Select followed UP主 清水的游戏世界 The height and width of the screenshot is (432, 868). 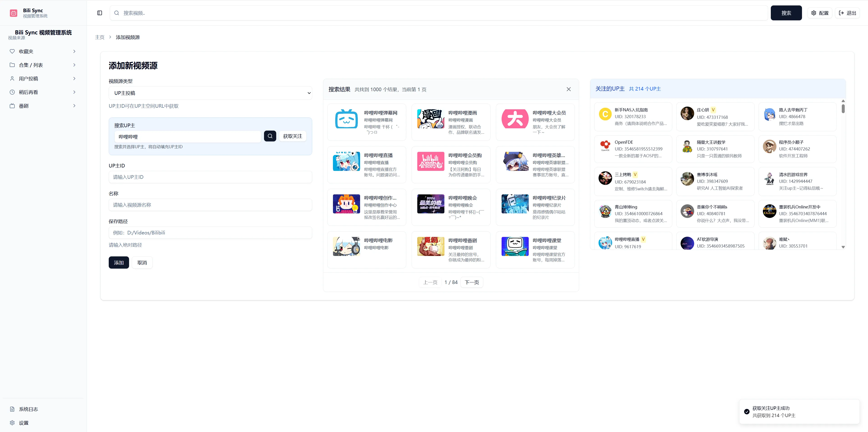coord(797,181)
